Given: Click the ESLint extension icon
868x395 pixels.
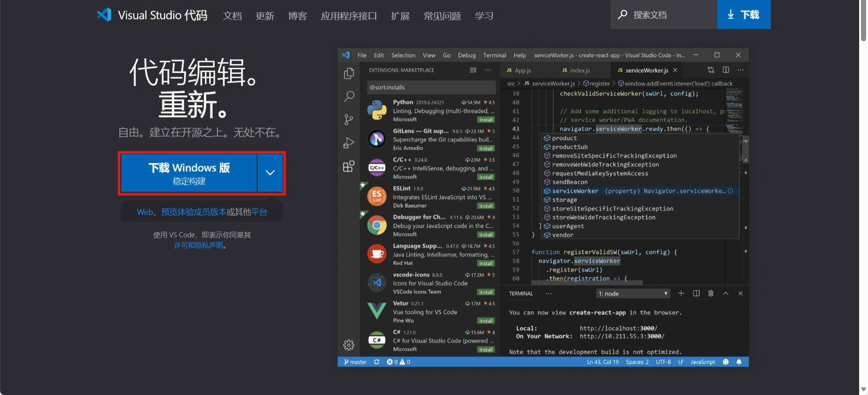Looking at the screenshot, I should click(377, 196).
